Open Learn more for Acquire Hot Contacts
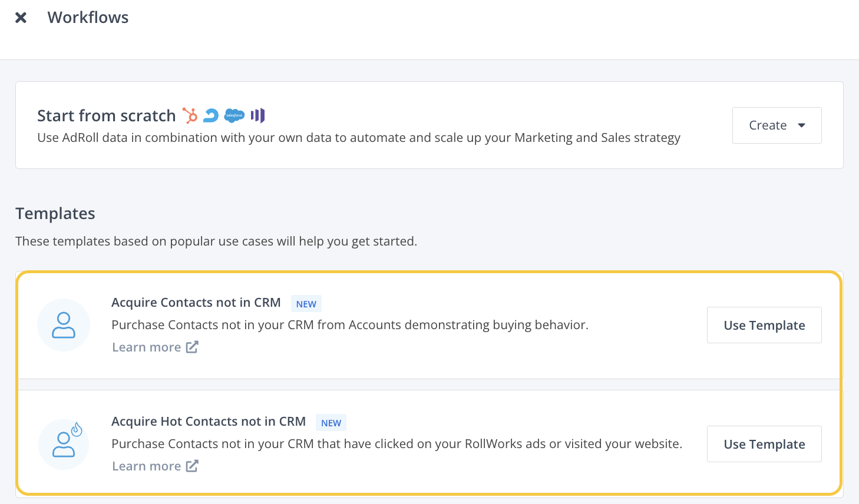Viewport: 859px width, 504px height. (x=146, y=466)
